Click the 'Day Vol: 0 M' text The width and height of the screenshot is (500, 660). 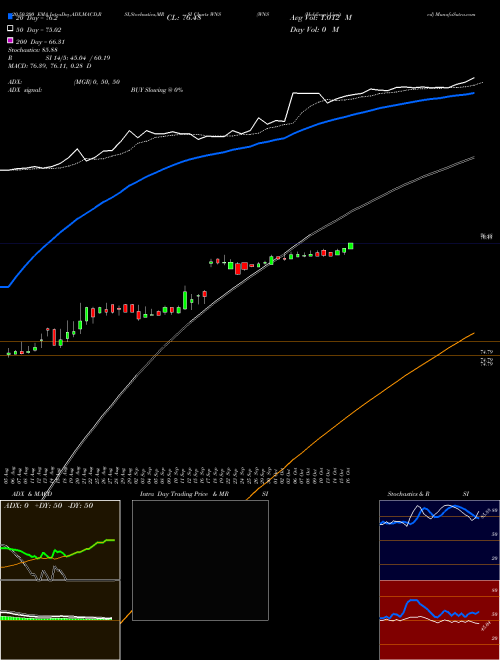(314, 29)
